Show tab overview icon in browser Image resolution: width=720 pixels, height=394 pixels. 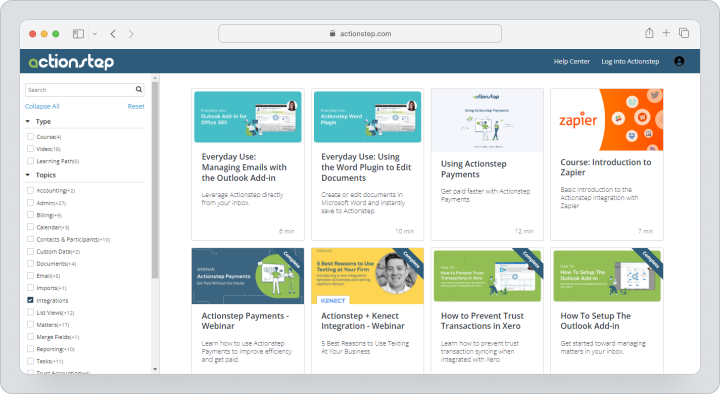click(x=684, y=33)
